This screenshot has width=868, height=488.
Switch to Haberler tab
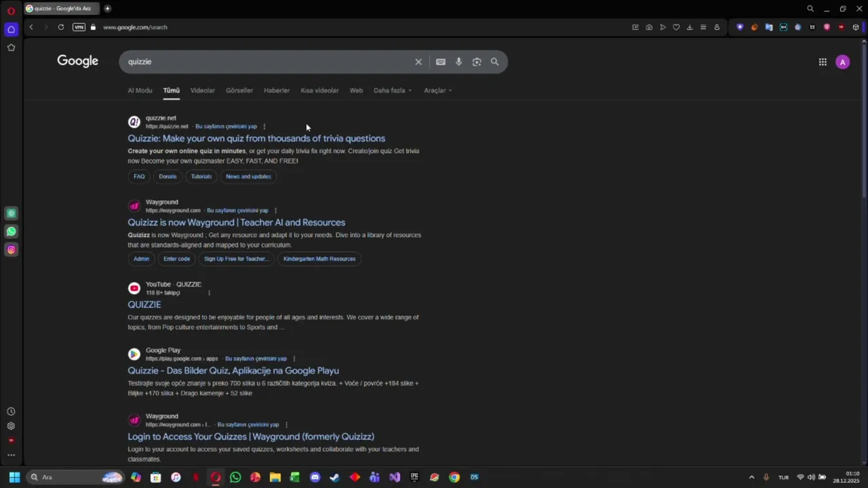point(277,90)
